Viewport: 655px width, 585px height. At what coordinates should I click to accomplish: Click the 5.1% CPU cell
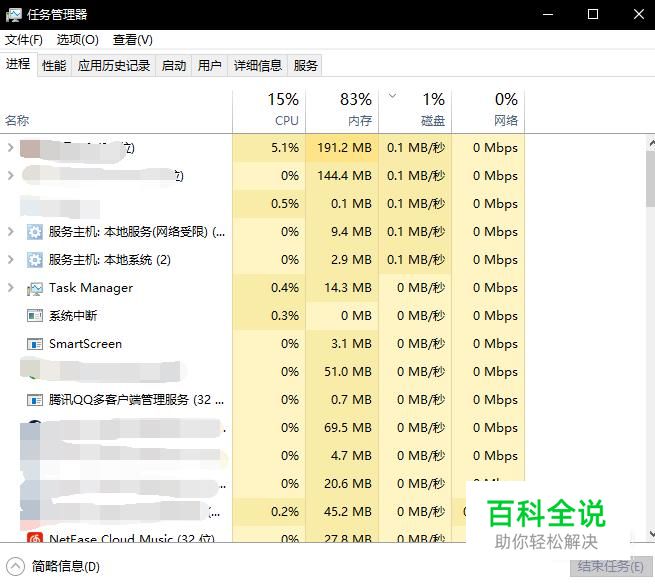269,148
